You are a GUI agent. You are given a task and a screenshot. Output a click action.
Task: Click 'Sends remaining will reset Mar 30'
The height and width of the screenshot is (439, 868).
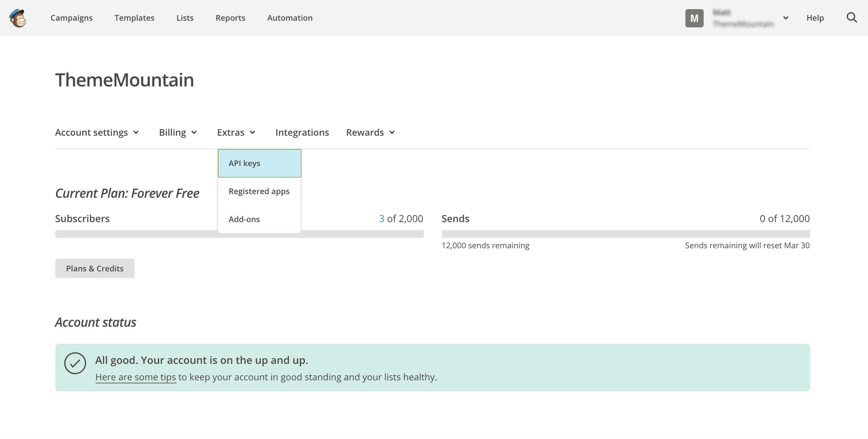tap(747, 246)
